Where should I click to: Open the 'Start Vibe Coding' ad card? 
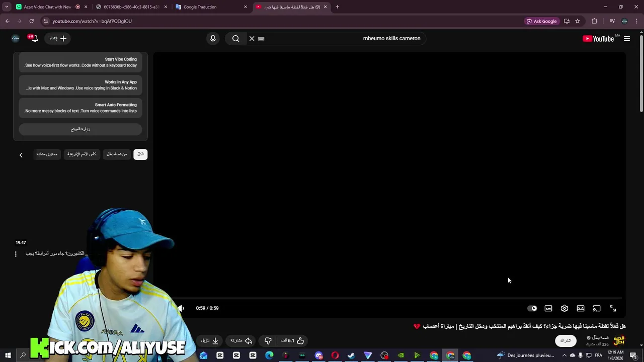(80, 62)
